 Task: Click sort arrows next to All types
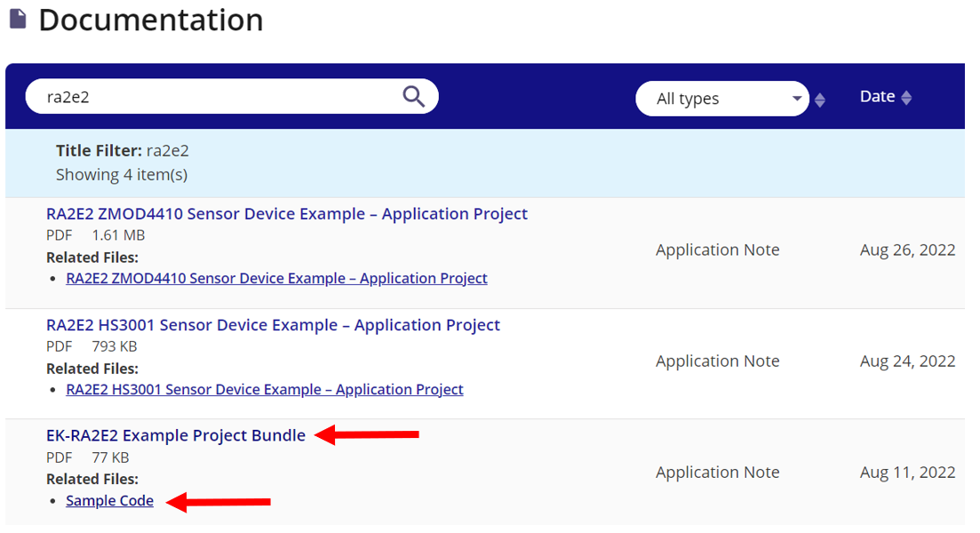pyautogui.click(x=820, y=99)
